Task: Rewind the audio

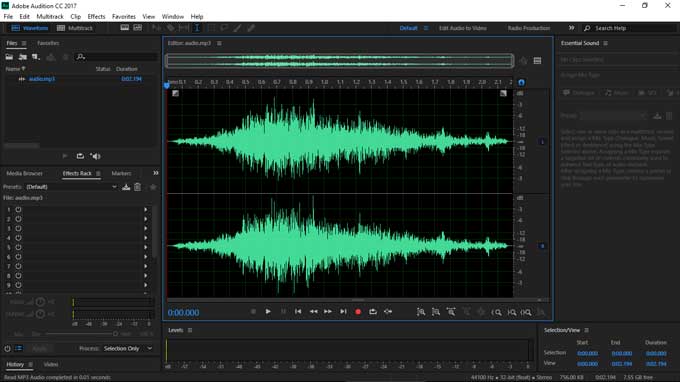Action: [x=313, y=311]
